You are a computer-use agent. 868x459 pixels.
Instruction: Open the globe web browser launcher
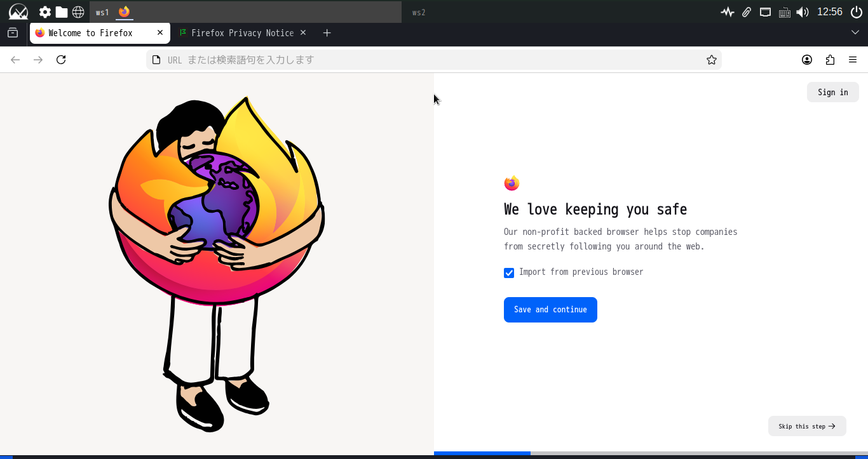(78, 12)
